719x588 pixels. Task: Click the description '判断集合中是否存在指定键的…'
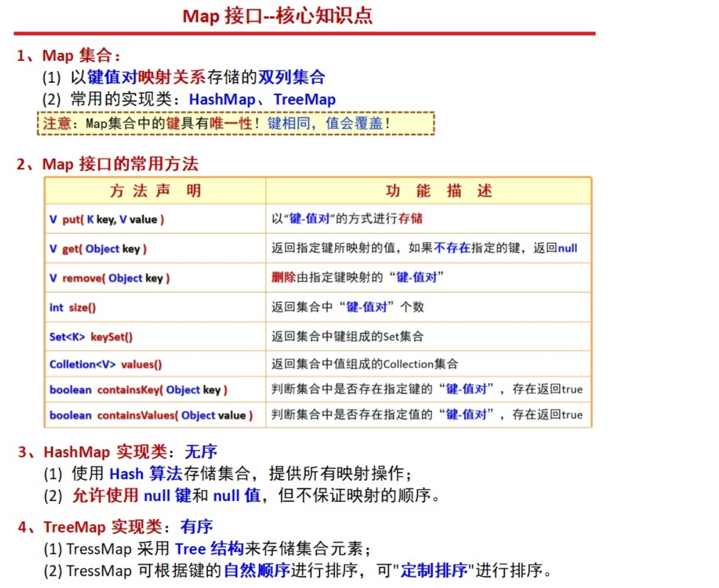coord(427,389)
